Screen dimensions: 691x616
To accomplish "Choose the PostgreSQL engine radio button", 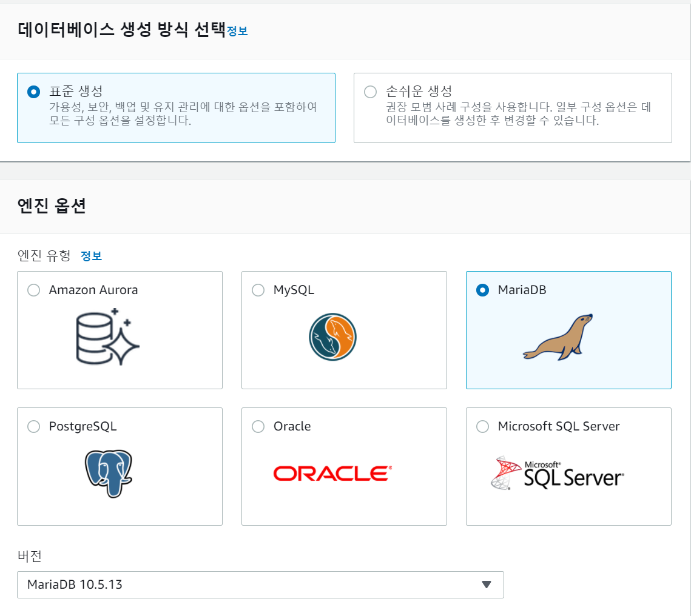I will pos(33,427).
